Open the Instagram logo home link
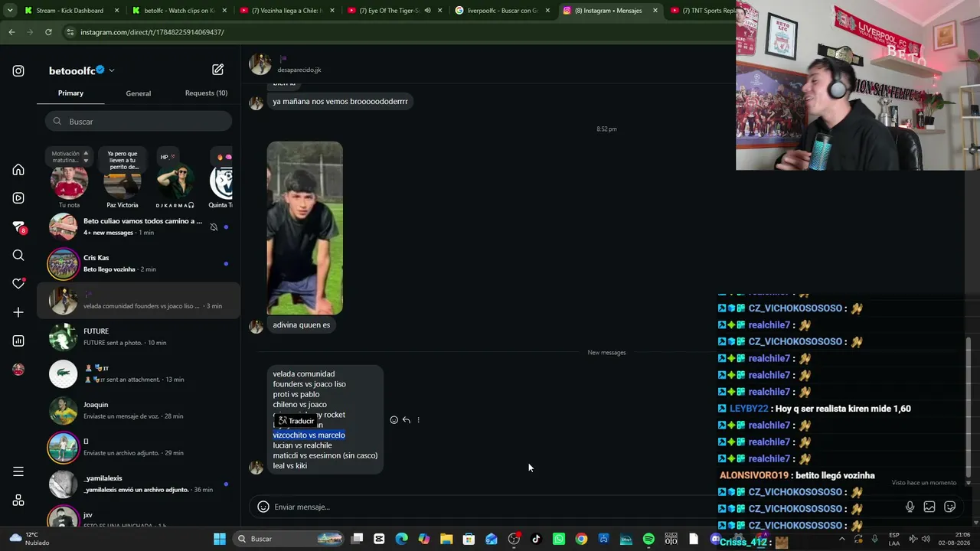The image size is (980, 551). 18,71
